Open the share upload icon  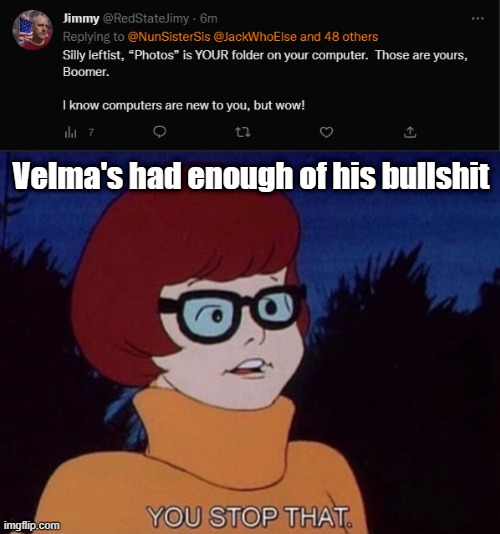[410, 132]
